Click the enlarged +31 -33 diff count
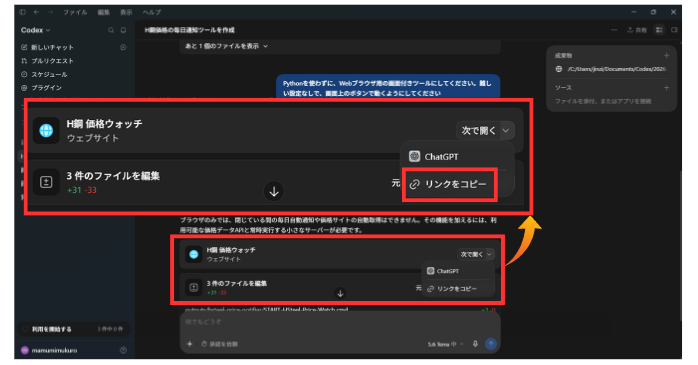Screen dimensions: 698x365 (82, 190)
